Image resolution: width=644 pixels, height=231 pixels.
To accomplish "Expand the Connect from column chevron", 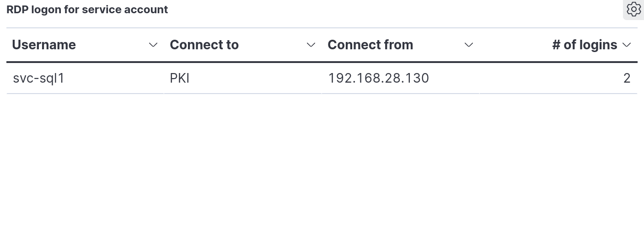I will (469, 45).
